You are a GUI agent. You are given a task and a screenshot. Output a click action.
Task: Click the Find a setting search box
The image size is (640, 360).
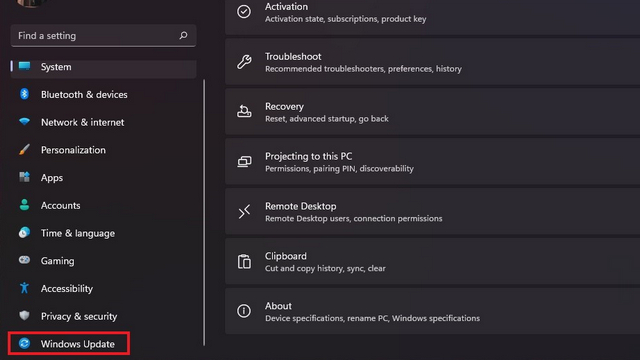coord(103,36)
